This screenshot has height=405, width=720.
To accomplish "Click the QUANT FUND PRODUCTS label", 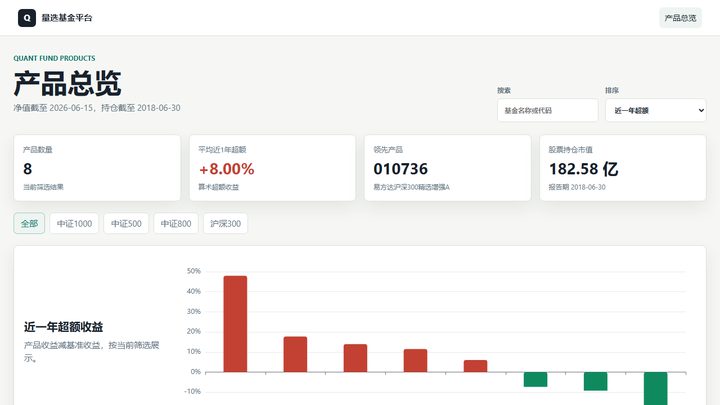I will pyautogui.click(x=54, y=58).
